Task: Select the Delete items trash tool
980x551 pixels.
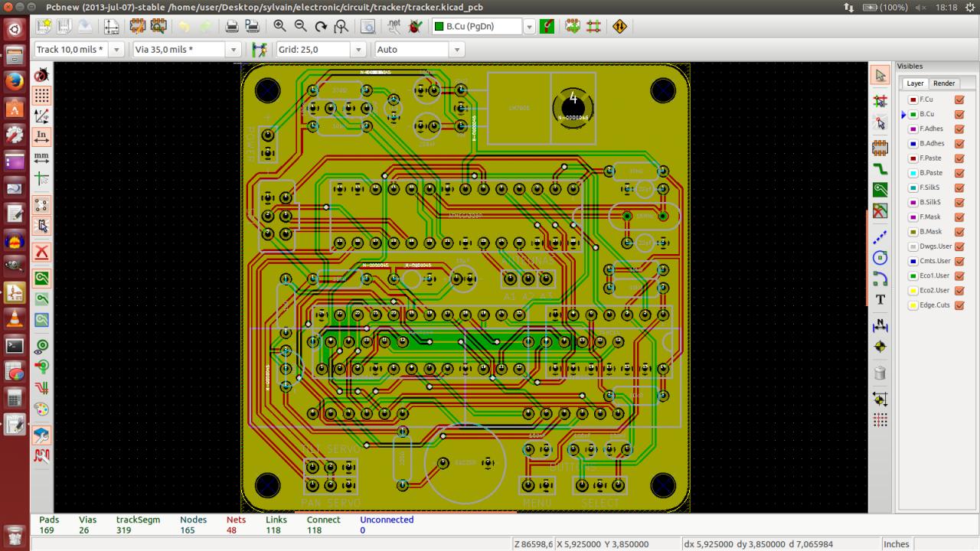Action: pyautogui.click(x=880, y=373)
